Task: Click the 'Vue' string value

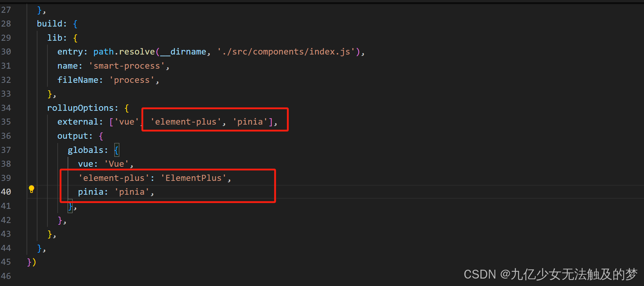Action: pyautogui.click(x=116, y=164)
